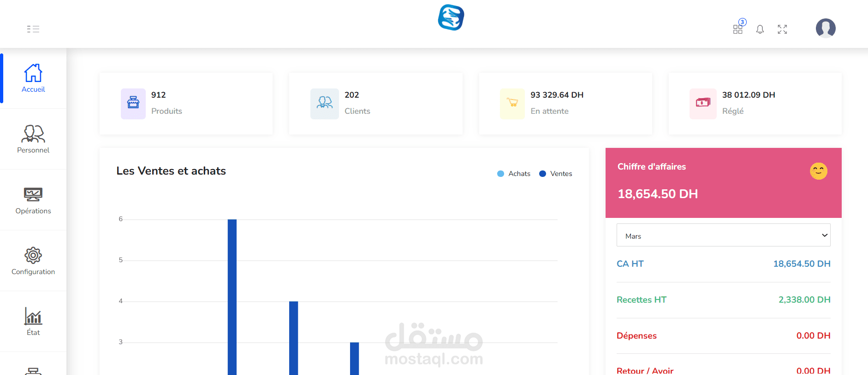Click the Accueil house icon

pos(33,73)
